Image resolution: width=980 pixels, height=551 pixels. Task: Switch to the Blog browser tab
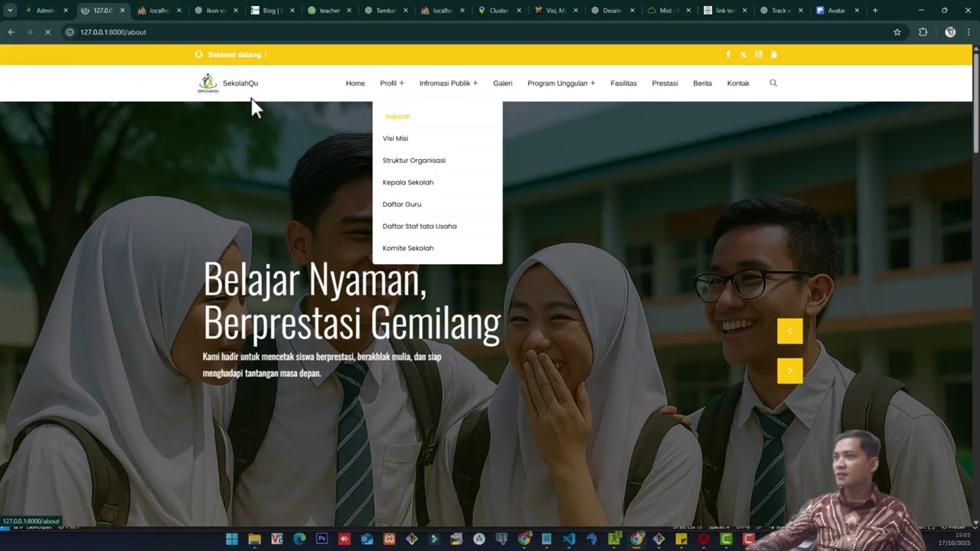[272, 11]
